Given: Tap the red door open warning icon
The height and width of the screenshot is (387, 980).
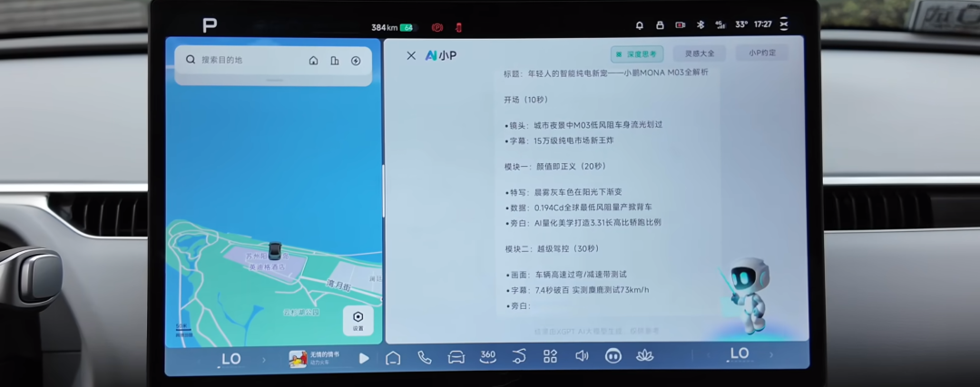Looking at the screenshot, I should tap(458, 27).
